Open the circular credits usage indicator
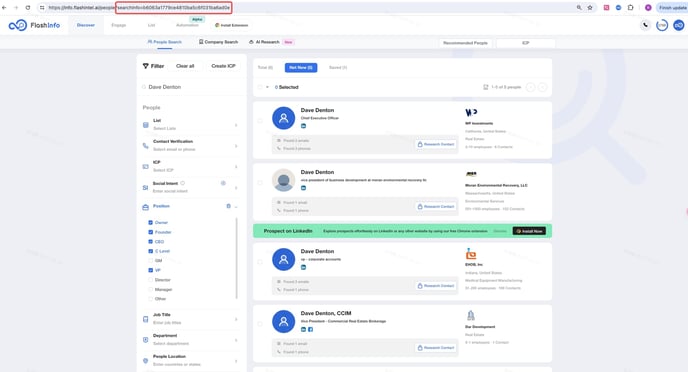The height and width of the screenshot is (372, 688). pyautogui.click(x=662, y=25)
